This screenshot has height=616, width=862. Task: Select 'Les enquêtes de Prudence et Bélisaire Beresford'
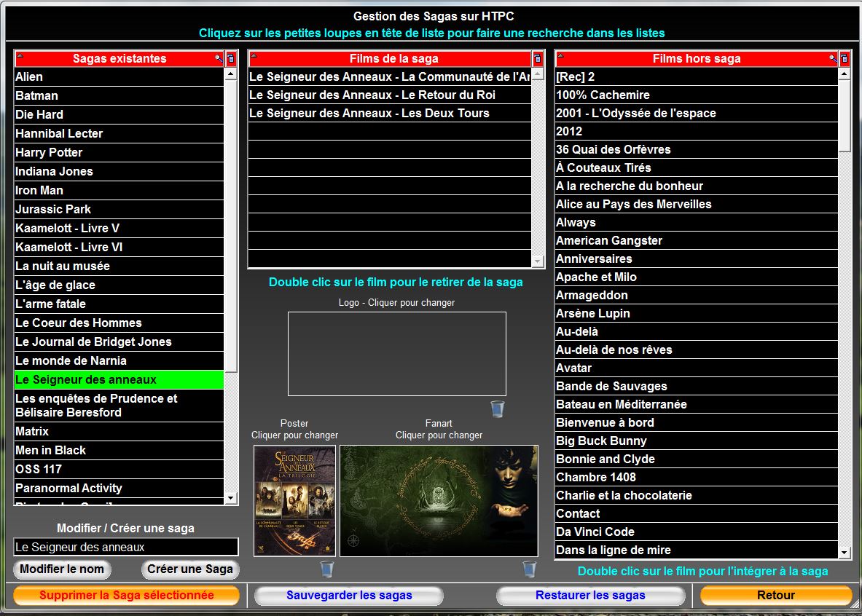coord(119,406)
